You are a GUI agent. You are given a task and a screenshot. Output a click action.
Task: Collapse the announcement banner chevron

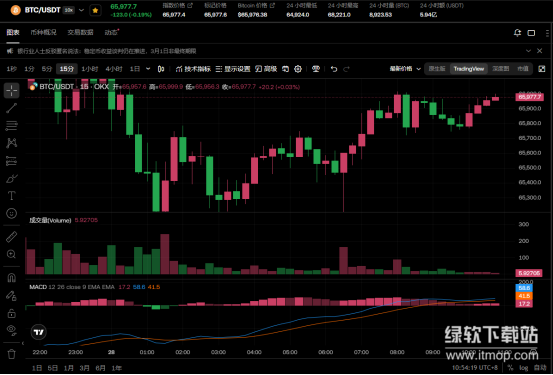[528, 51]
